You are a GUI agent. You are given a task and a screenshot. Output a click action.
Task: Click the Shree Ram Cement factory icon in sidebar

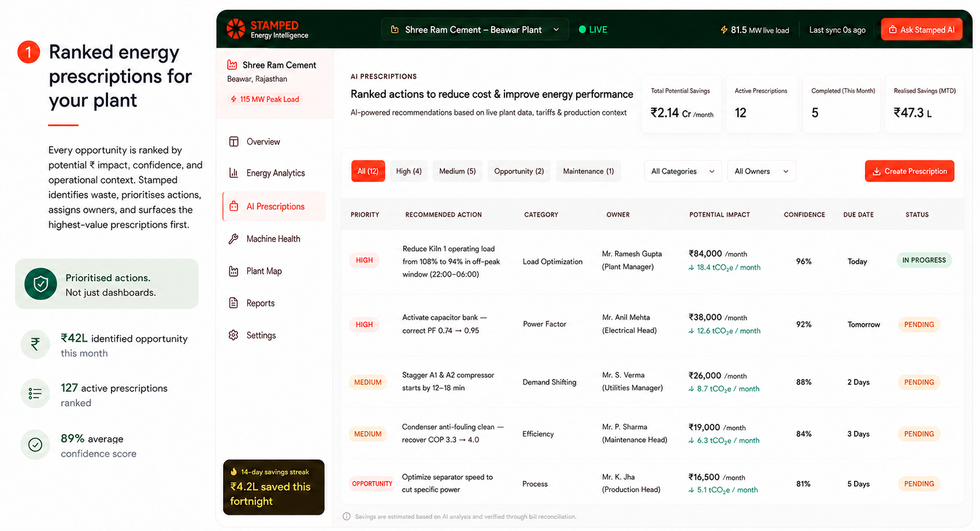point(232,64)
